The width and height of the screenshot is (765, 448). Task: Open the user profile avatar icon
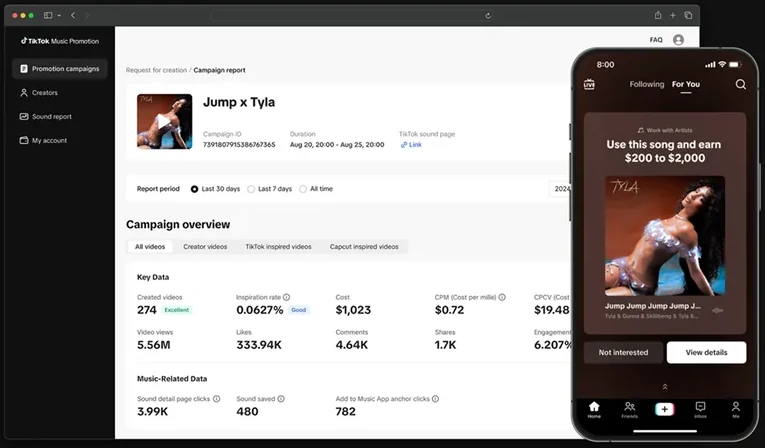click(x=678, y=40)
